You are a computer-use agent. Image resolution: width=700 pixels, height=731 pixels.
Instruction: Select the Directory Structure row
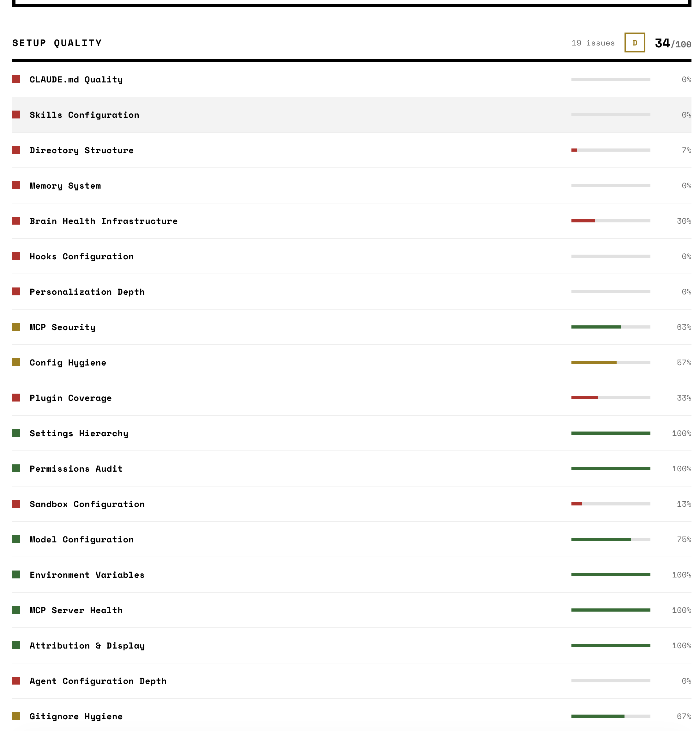(82, 150)
